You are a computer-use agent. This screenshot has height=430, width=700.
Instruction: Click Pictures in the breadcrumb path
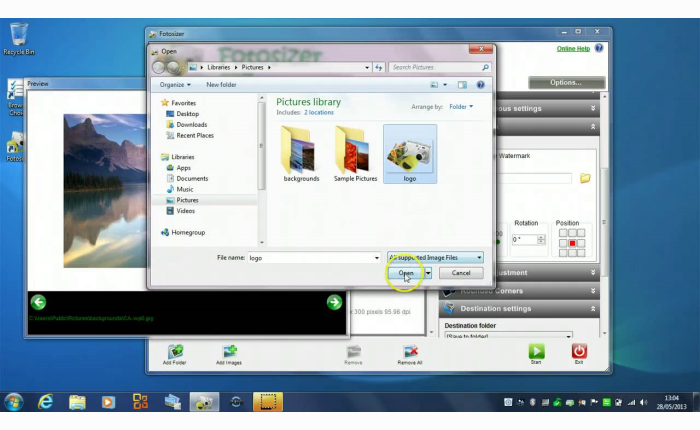tap(252, 67)
